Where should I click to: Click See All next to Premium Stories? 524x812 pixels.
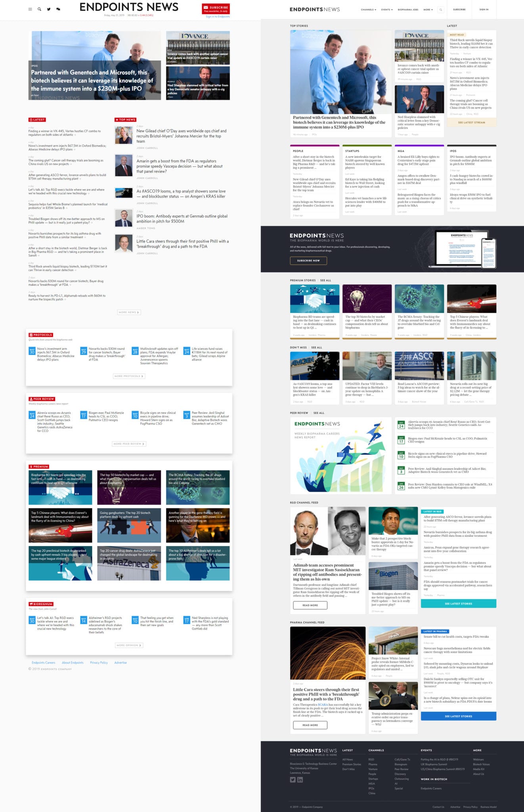(x=325, y=280)
